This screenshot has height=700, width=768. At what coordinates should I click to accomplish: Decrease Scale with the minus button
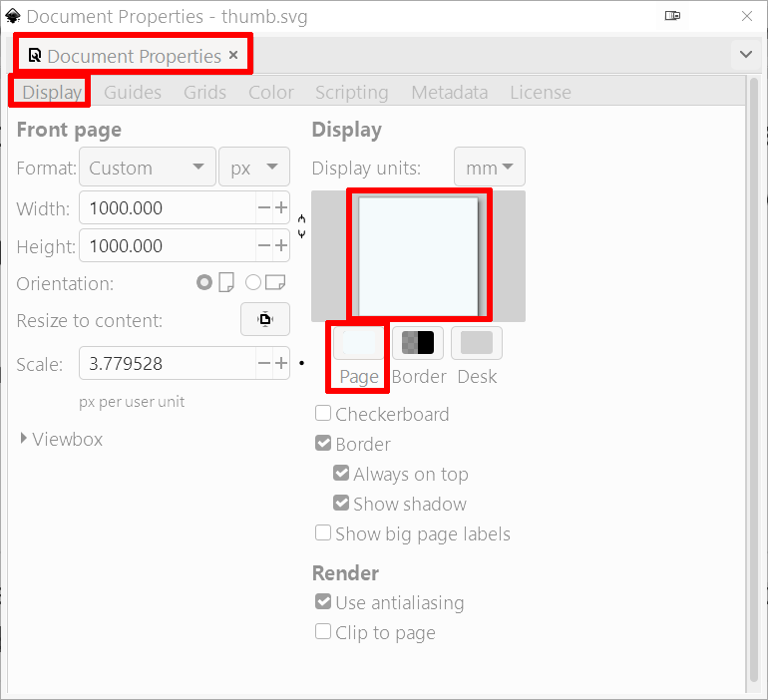tap(264, 363)
